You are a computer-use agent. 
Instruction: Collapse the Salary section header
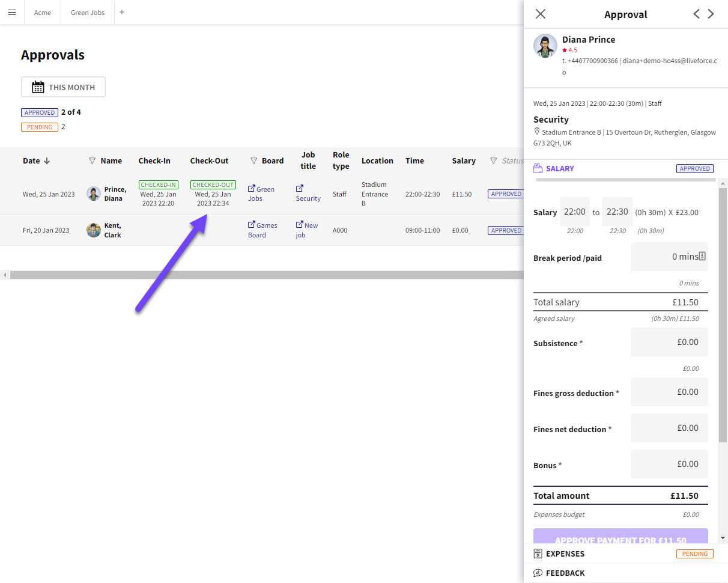pos(560,169)
